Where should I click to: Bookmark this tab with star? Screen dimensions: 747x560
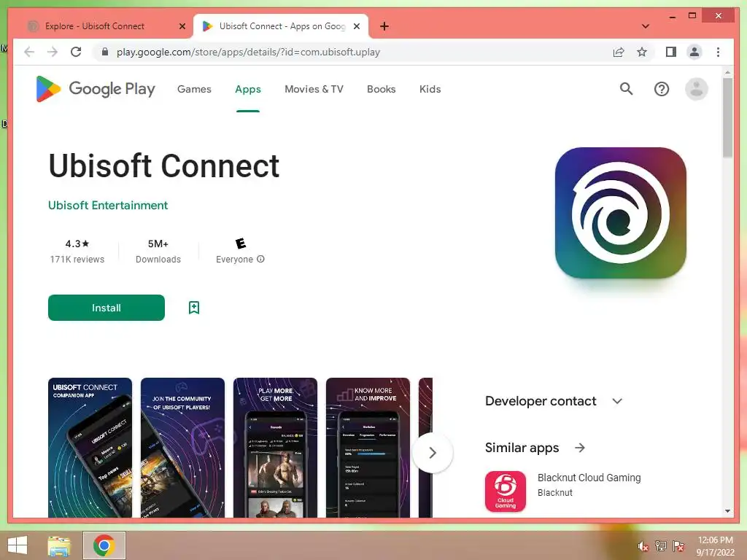(642, 52)
